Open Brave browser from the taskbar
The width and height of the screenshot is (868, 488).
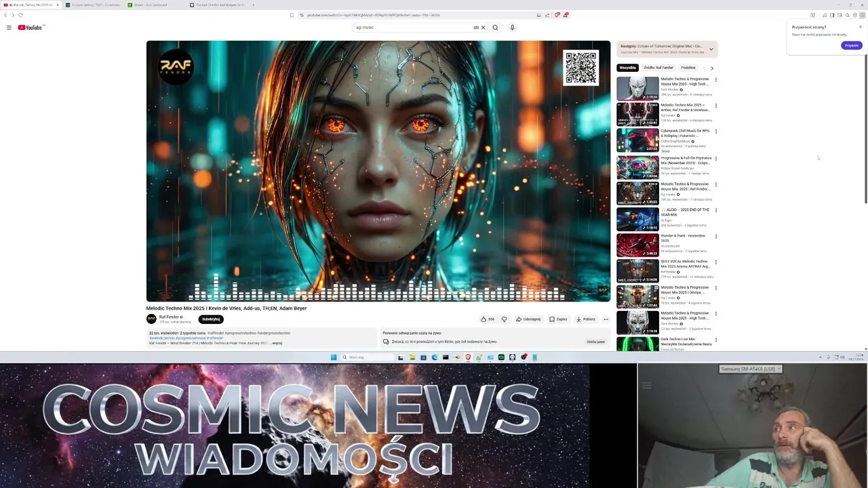click(x=468, y=357)
